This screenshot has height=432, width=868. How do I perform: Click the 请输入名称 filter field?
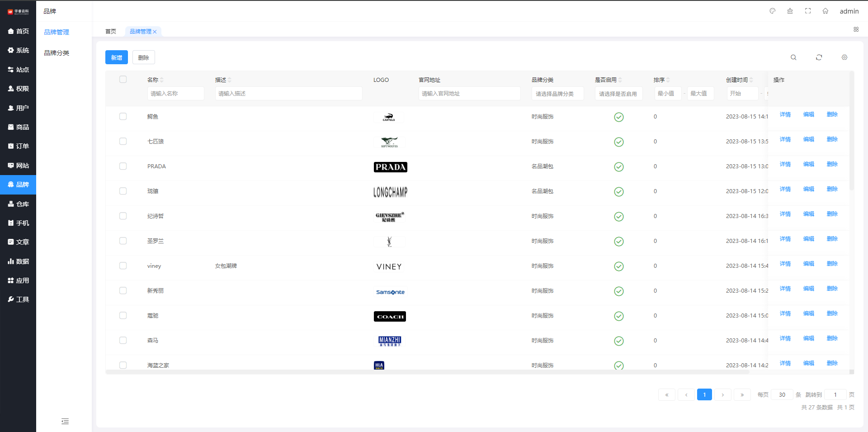(175, 94)
